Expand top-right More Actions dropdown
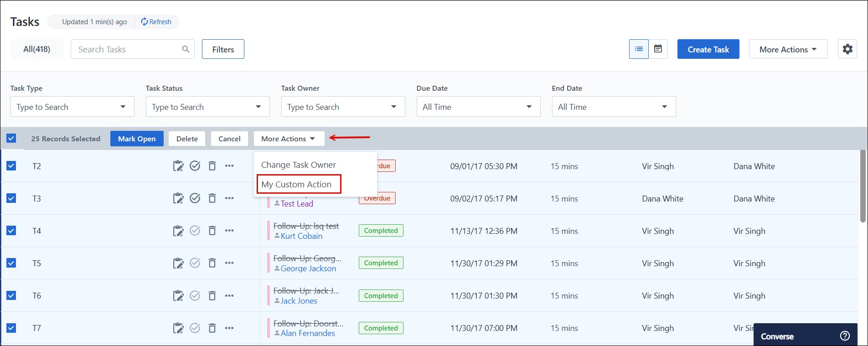The width and height of the screenshot is (868, 346). click(788, 49)
